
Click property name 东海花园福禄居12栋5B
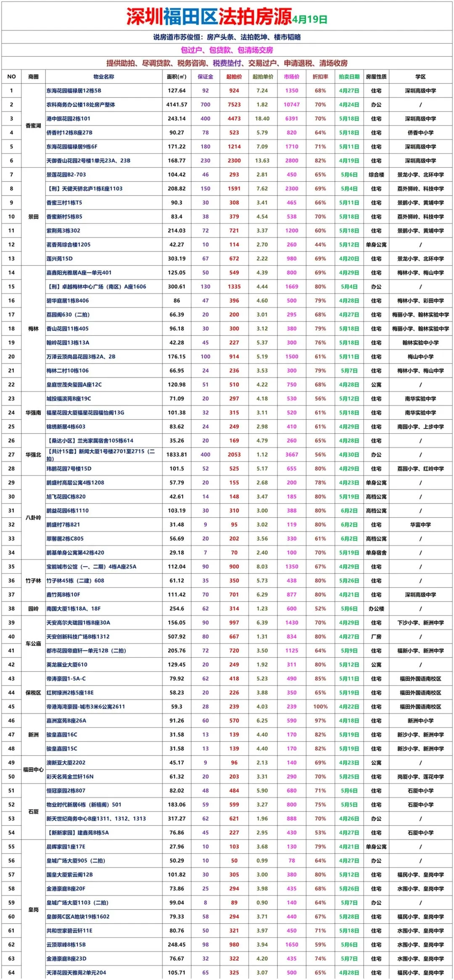[x=74, y=90]
